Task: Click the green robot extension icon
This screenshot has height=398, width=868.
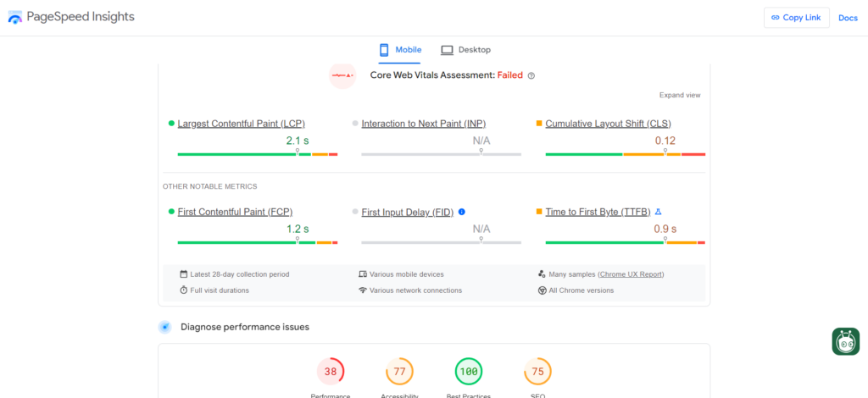Action: [846, 341]
